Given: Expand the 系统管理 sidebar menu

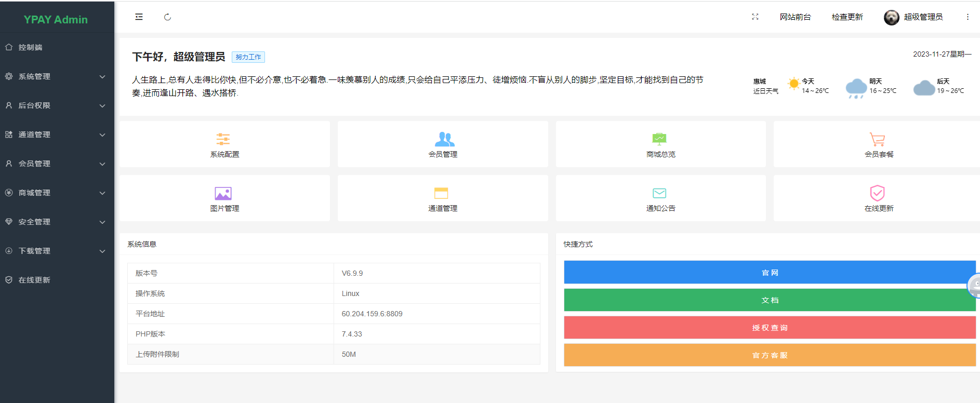Looking at the screenshot, I should (56, 76).
